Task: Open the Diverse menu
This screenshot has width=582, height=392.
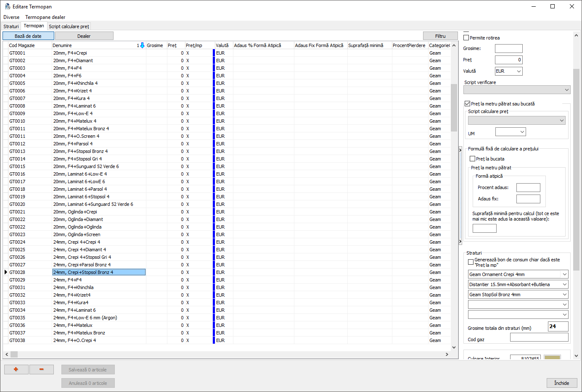Action: pos(11,17)
